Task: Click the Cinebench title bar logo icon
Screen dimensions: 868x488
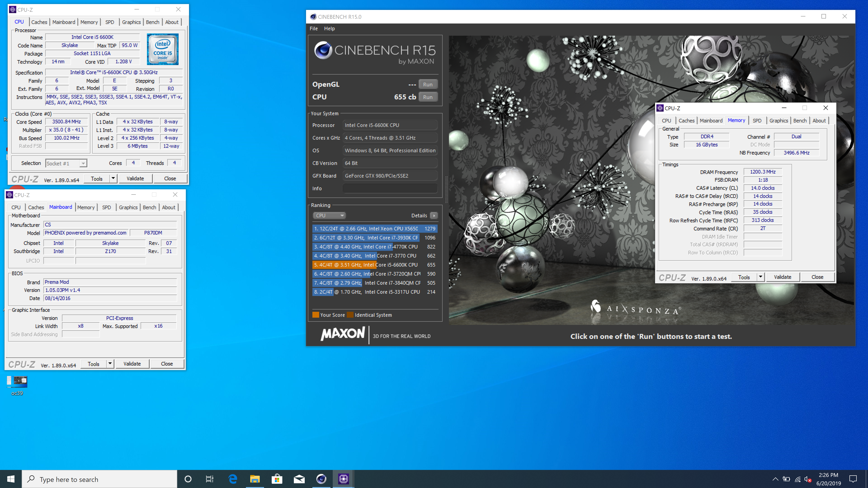Action: pyautogui.click(x=313, y=16)
